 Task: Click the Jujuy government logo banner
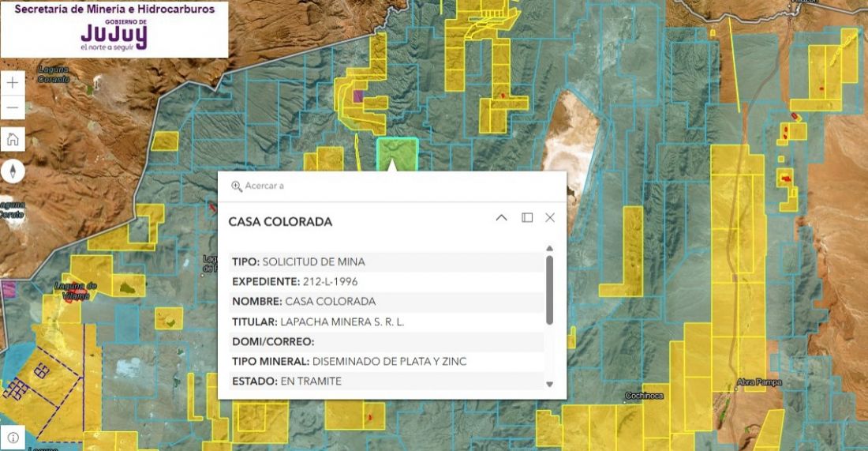point(114,29)
